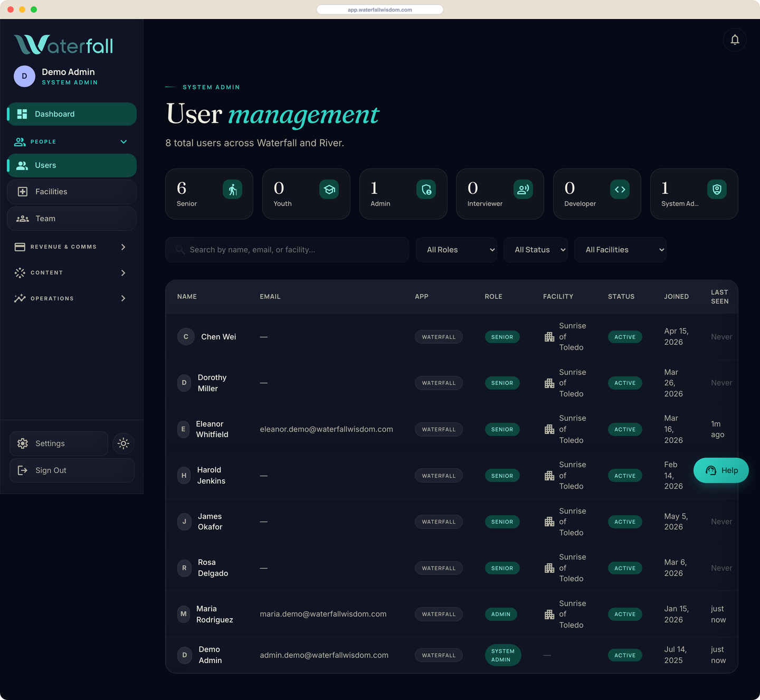Screen dimensions: 760x700
Task: Click the Sign Out arrow icon
Action: click(23, 470)
